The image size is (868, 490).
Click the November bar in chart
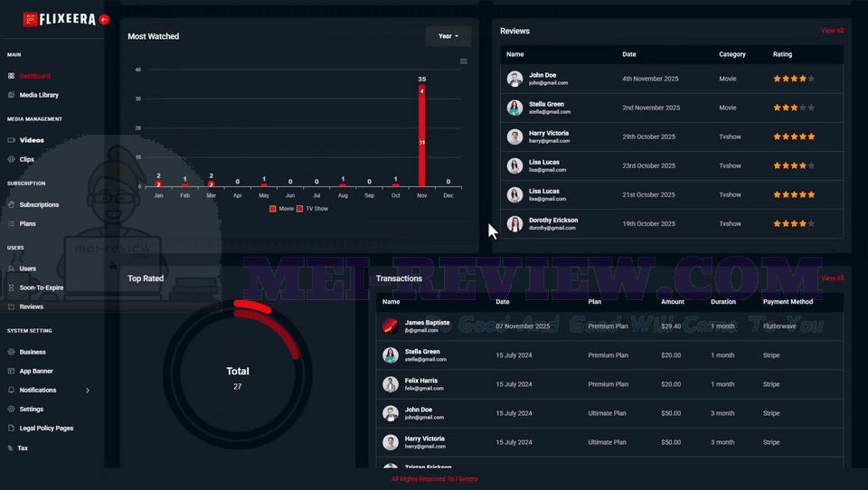point(422,136)
